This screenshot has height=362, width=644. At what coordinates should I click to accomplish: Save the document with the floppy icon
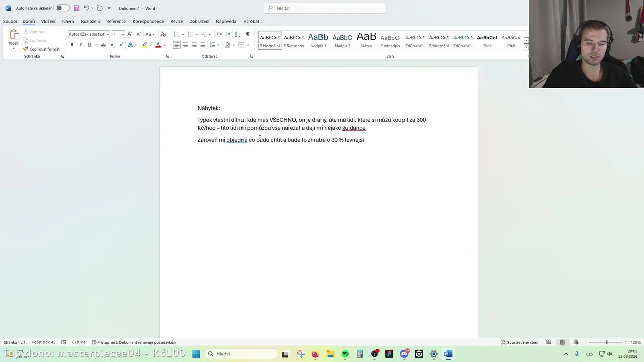click(76, 8)
